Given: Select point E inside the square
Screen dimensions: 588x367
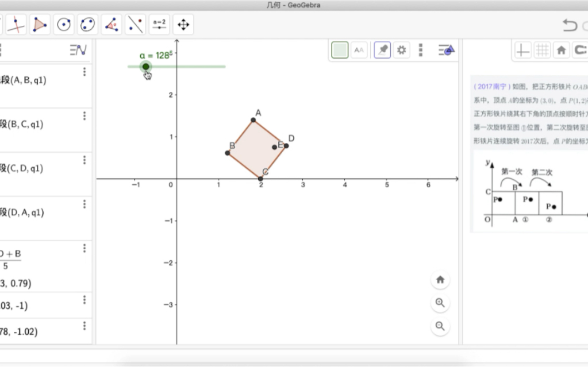Looking at the screenshot, I should (275, 148).
